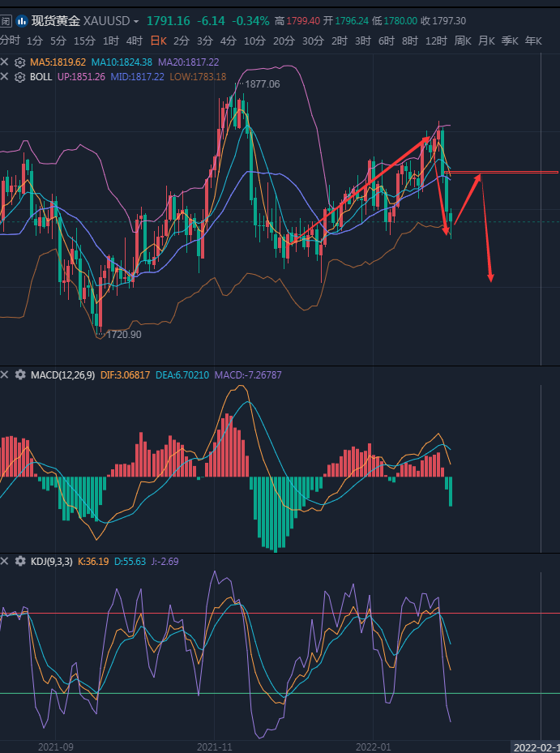Remove the BOLL overlay with X
The image size is (560, 753).
point(5,77)
